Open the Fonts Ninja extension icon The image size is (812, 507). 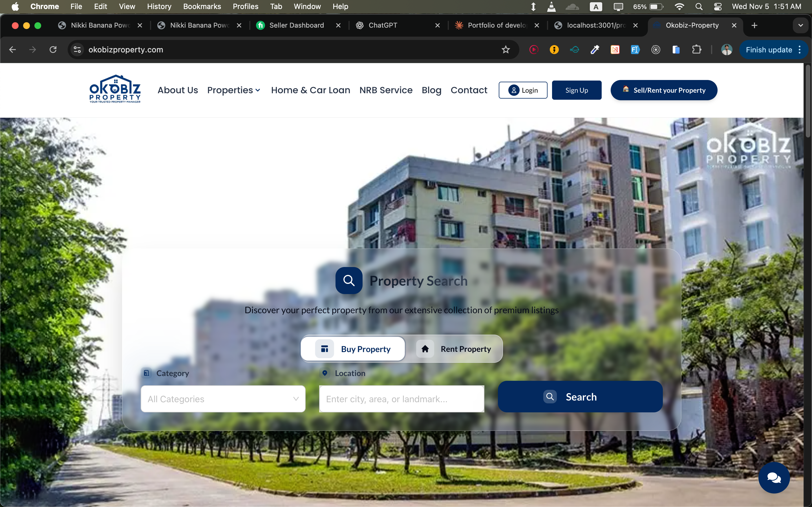coord(635,50)
